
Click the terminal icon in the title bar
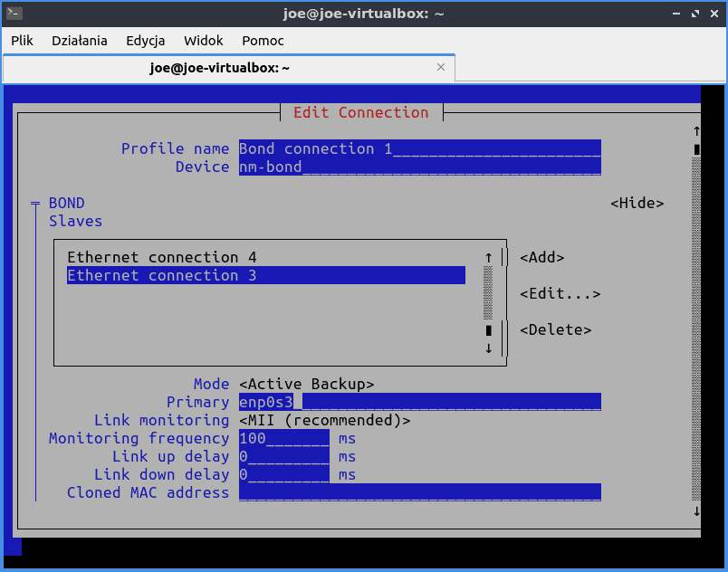pos(13,14)
